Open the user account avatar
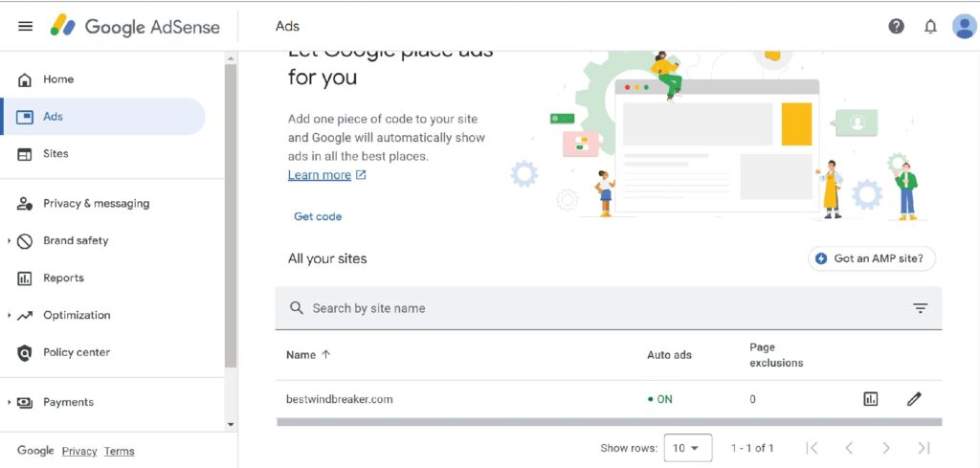This screenshot has height=468, width=980. click(x=964, y=26)
